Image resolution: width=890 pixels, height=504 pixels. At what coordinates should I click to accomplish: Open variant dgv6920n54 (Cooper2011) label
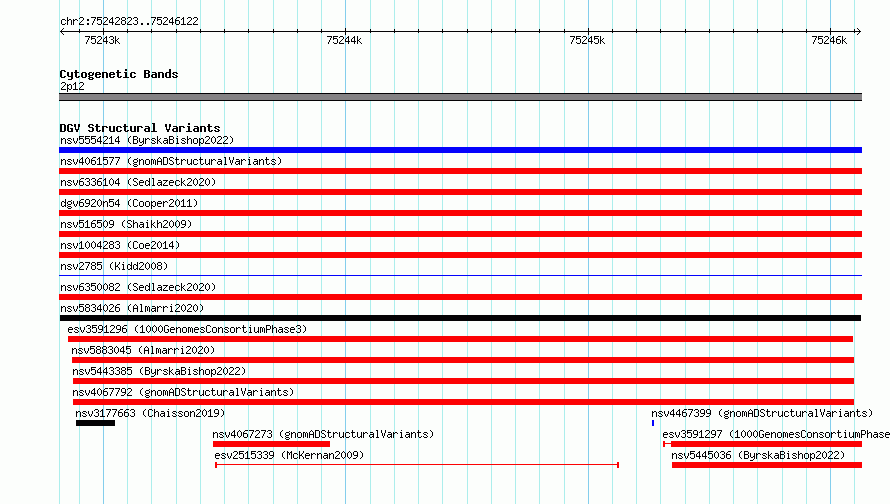click(x=129, y=203)
